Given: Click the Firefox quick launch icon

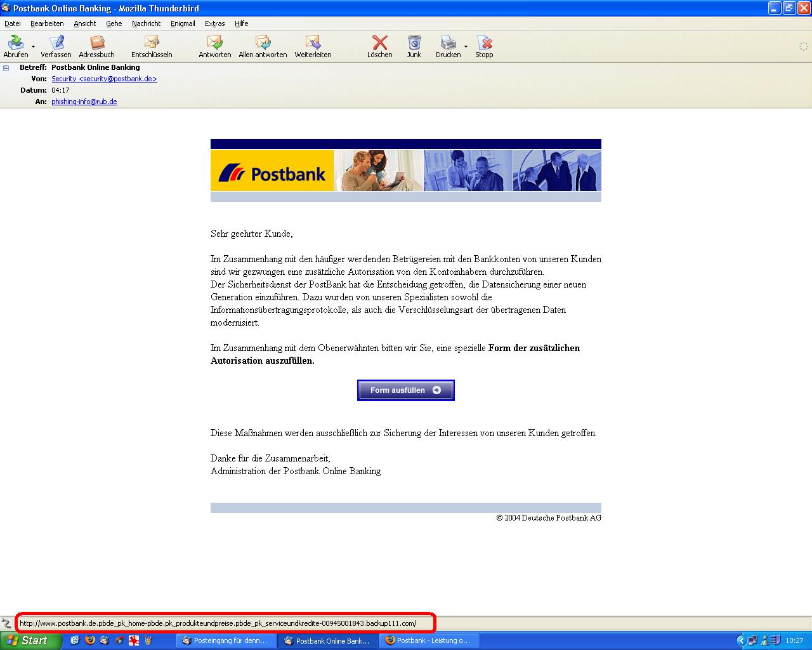Looking at the screenshot, I should [89, 640].
